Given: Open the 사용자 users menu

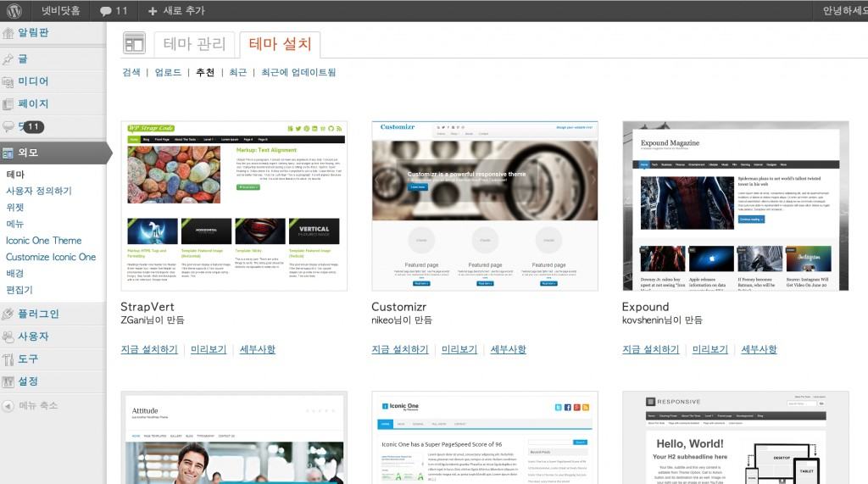Looking at the screenshot, I should click(x=33, y=337).
